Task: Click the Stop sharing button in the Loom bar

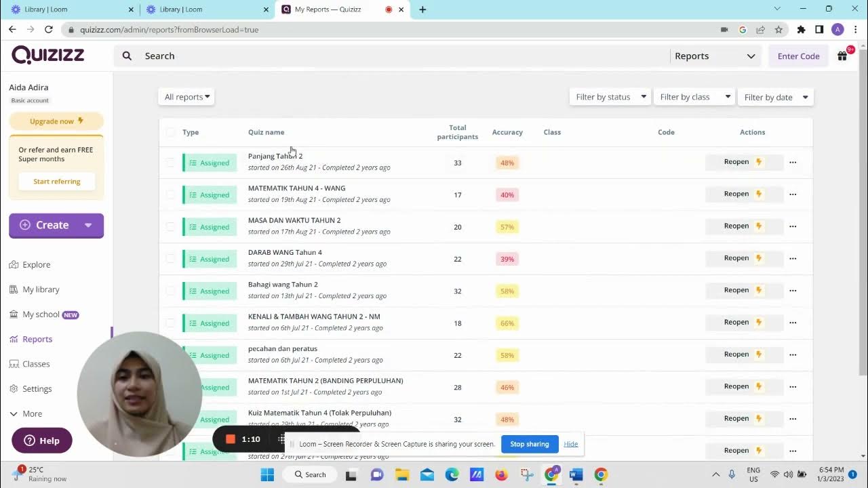Action: tap(529, 444)
